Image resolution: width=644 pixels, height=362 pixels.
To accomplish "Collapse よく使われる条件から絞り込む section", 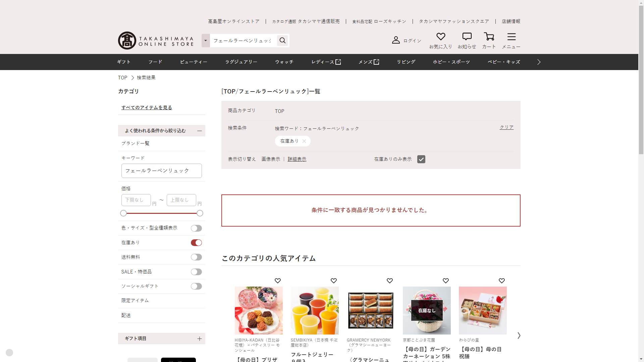I will [x=199, y=131].
